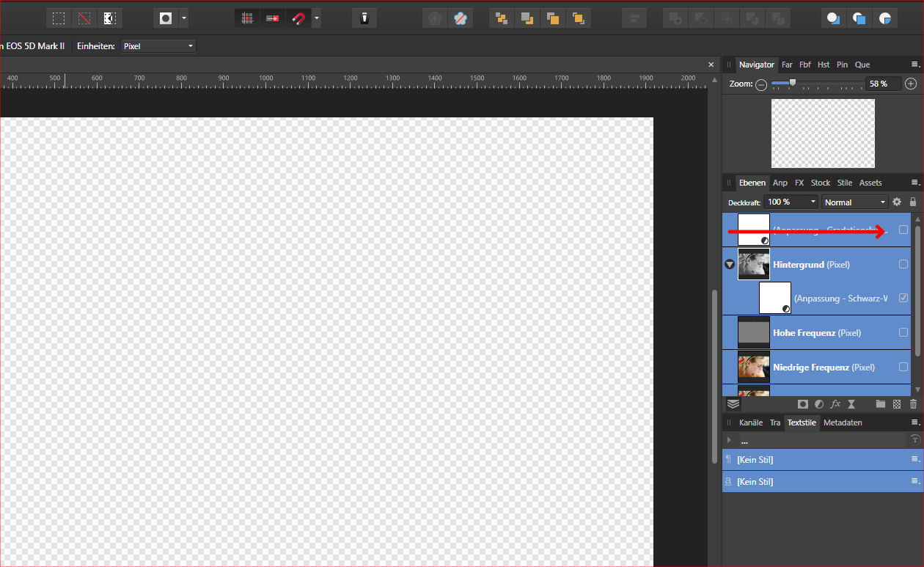Click the layer lock padlock icon
Image resolution: width=924 pixels, height=567 pixels.
tap(913, 202)
